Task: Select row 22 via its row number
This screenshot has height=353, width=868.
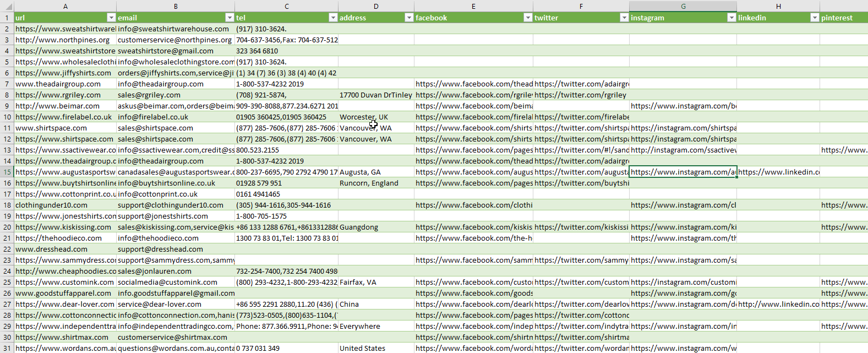Action: [7, 249]
